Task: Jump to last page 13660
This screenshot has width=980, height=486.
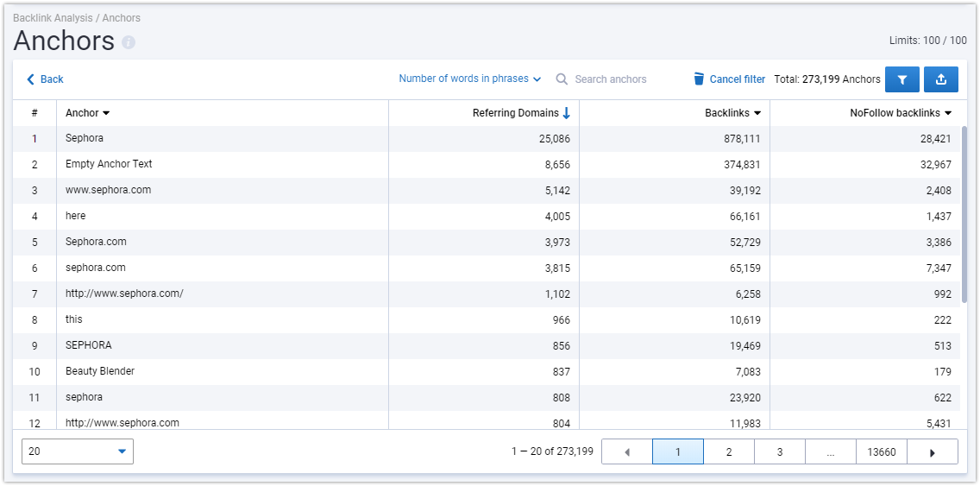Action: [882, 451]
